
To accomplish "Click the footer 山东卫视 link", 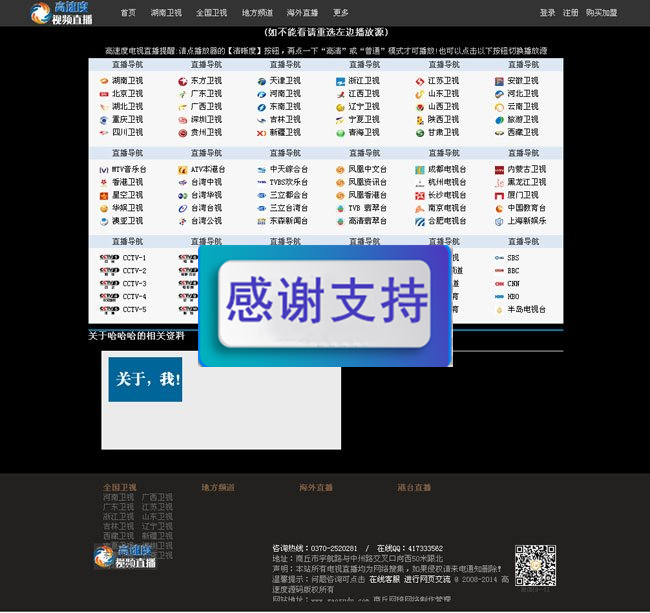I will point(157,516).
